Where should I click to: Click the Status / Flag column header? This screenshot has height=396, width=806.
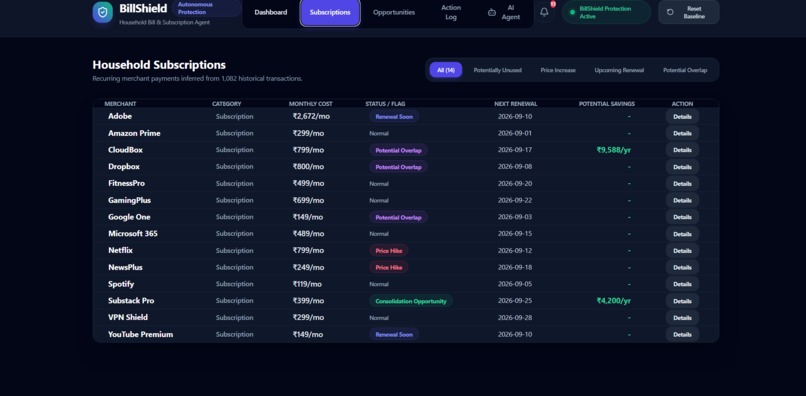pos(385,104)
